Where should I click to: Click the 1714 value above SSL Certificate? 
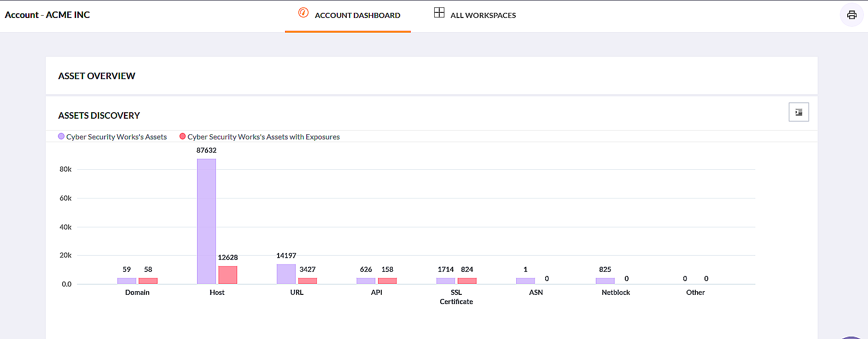coord(446,270)
